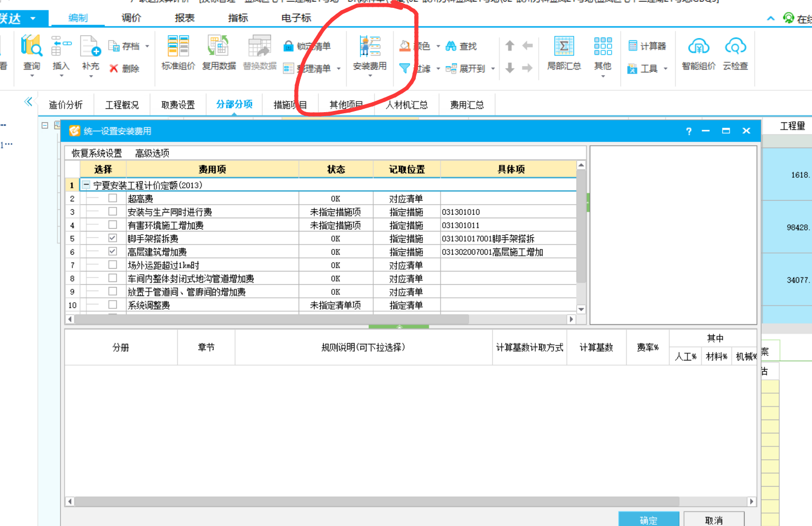Screen dimensions: 812x526
Task: Open the 过滤 dropdown arrow
Action: pyautogui.click(x=438, y=68)
